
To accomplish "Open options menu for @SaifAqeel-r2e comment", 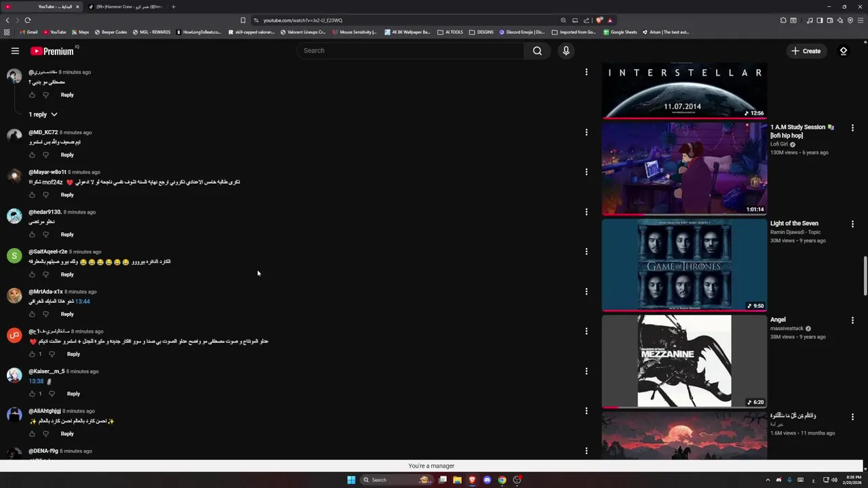I will 587,252.
